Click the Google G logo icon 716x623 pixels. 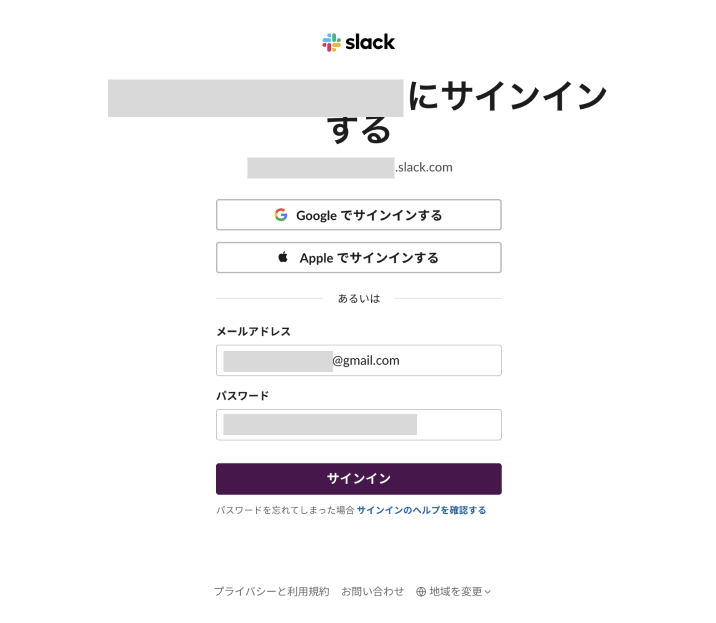click(x=281, y=215)
